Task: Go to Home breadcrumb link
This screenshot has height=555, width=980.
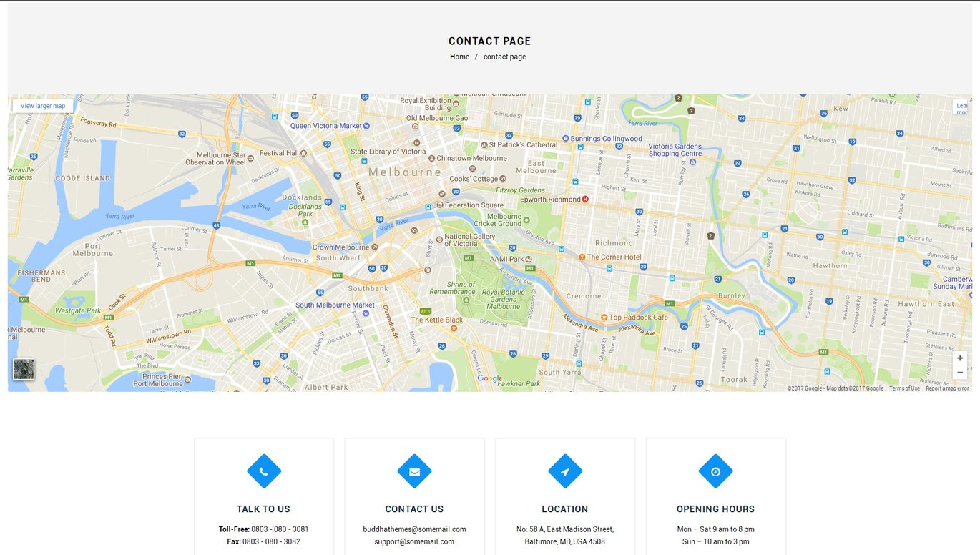Action: tap(459, 57)
